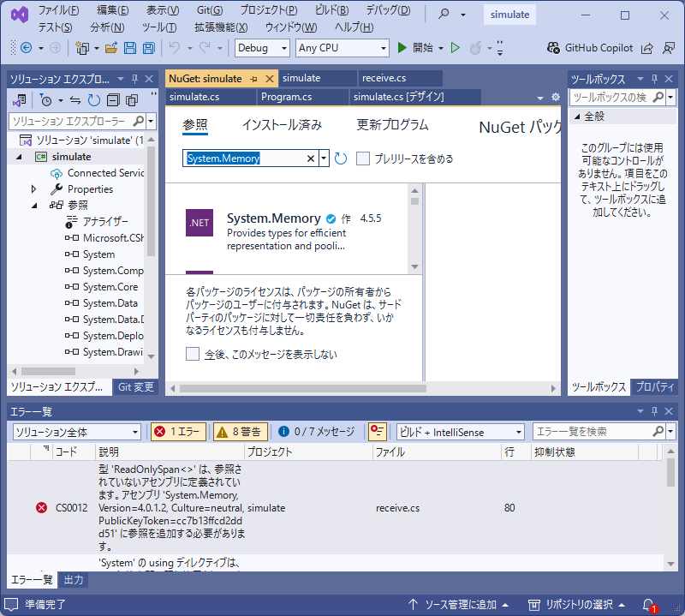The image size is (685, 616).
Task: Click the Save All icon
Action: (149, 48)
